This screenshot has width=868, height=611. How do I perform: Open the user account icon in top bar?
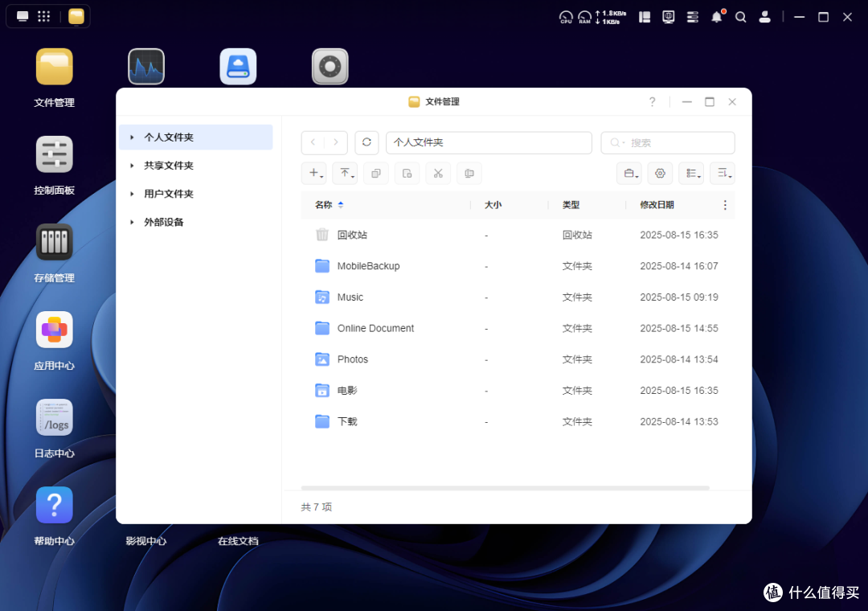pos(764,17)
